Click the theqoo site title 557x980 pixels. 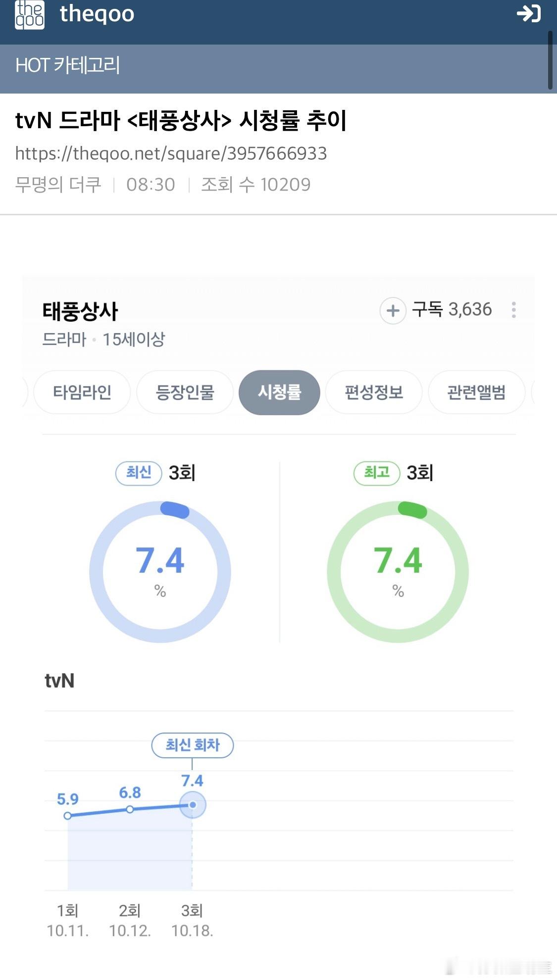tap(97, 14)
